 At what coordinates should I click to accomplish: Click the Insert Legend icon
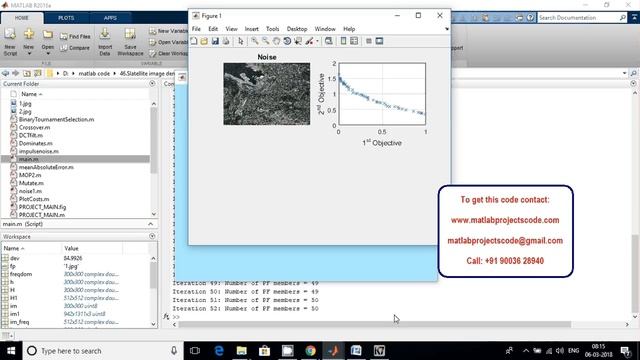[x=354, y=41]
